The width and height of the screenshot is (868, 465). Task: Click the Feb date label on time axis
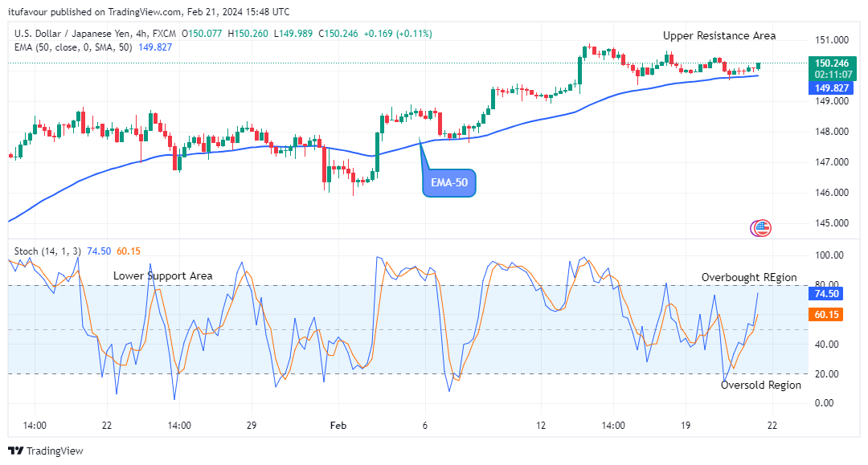pyautogui.click(x=338, y=425)
